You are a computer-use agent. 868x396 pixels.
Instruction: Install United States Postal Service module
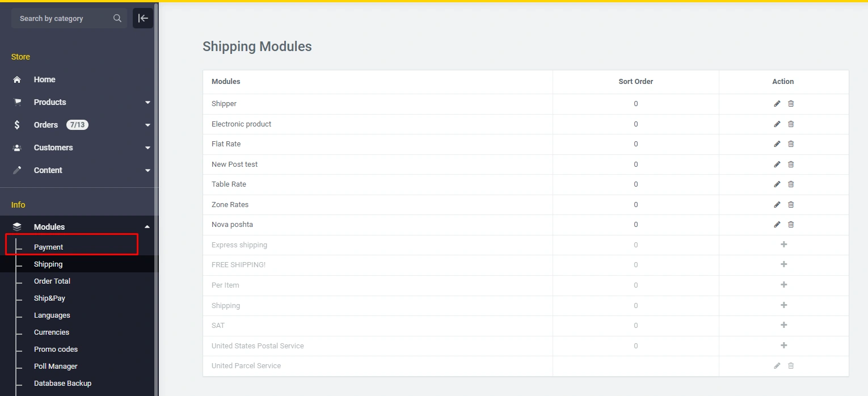(x=783, y=346)
